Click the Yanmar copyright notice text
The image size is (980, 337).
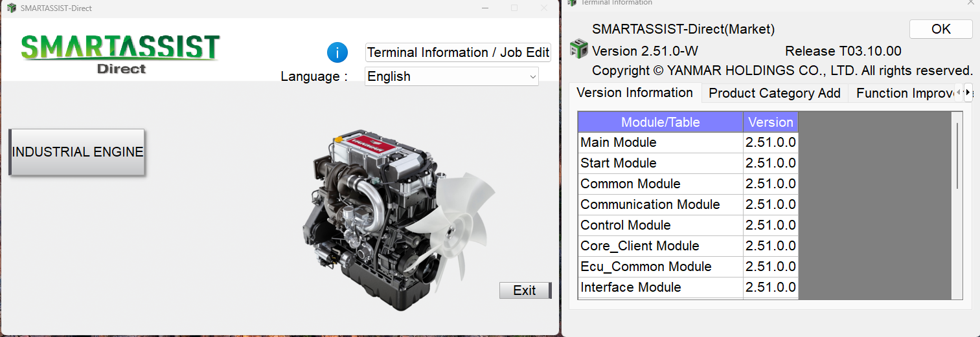(x=782, y=71)
